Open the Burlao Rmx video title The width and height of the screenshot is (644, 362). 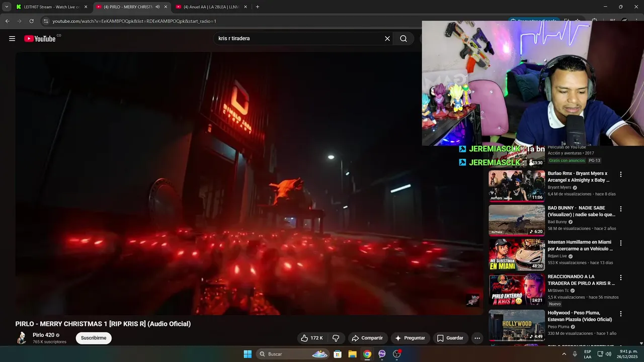pyautogui.click(x=579, y=176)
